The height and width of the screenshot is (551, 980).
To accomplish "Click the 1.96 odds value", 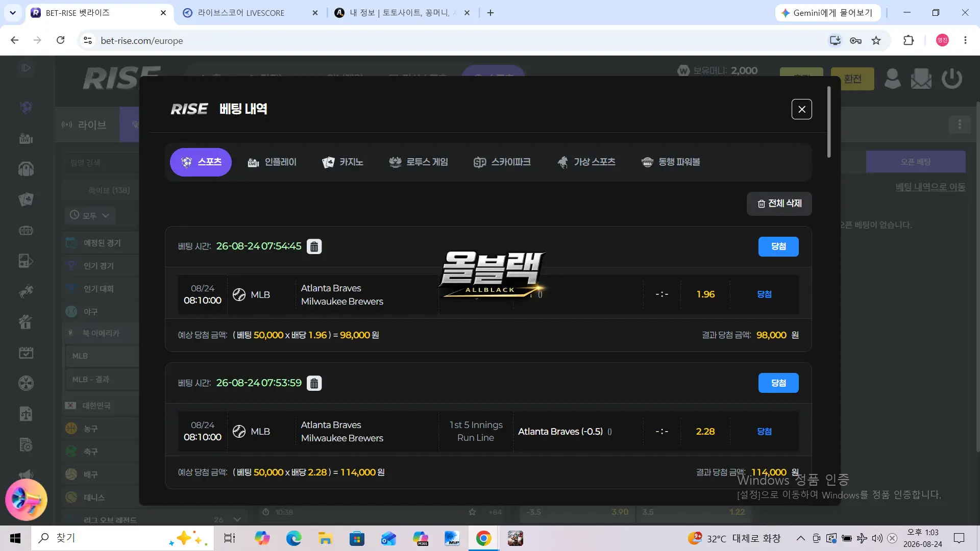I will coord(705,294).
